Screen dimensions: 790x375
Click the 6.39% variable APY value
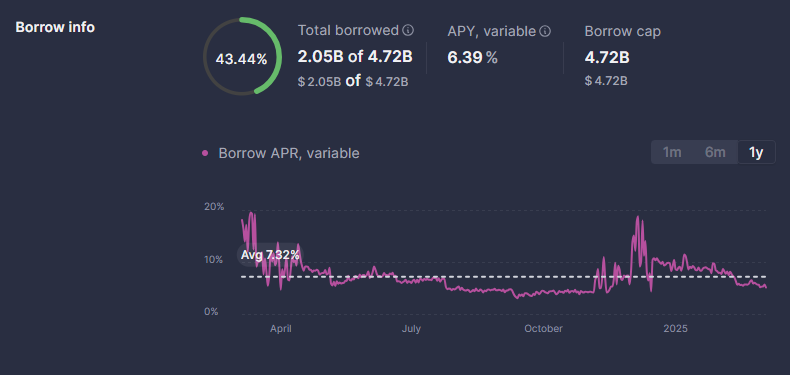pyautogui.click(x=472, y=57)
